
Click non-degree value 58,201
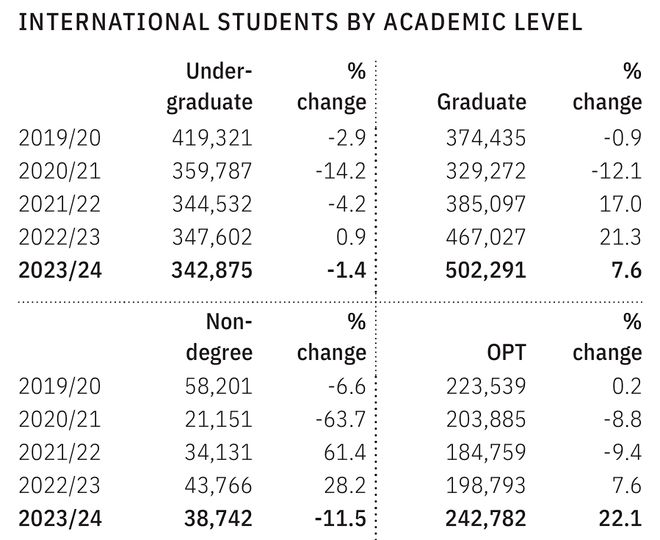point(219,388)
